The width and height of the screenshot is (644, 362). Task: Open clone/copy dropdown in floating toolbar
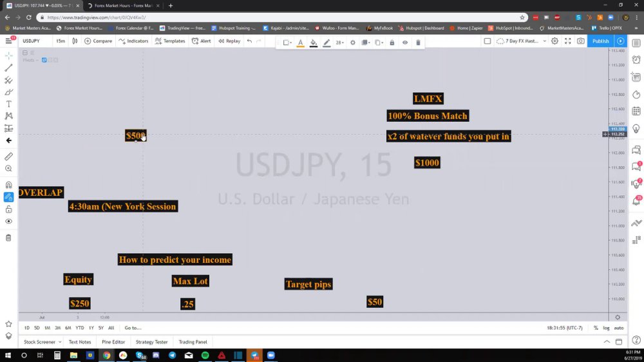coord(379,43)
